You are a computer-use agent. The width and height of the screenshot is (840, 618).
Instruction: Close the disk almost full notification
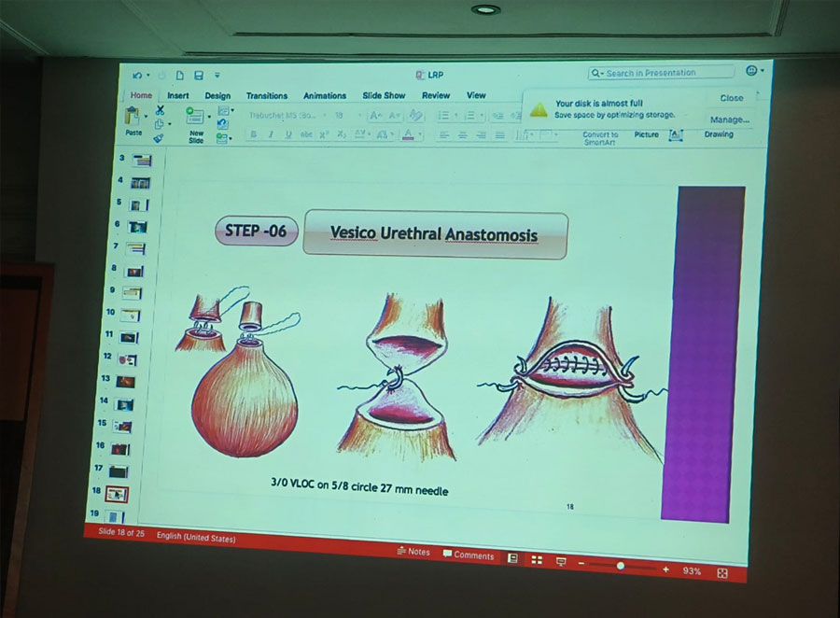[x=731, y=98]
